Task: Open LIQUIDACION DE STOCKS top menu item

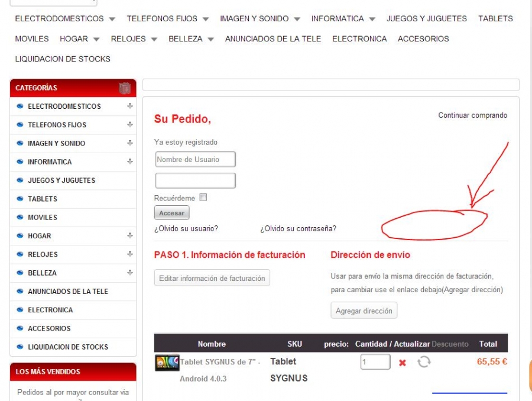Action: click(63, 59)
